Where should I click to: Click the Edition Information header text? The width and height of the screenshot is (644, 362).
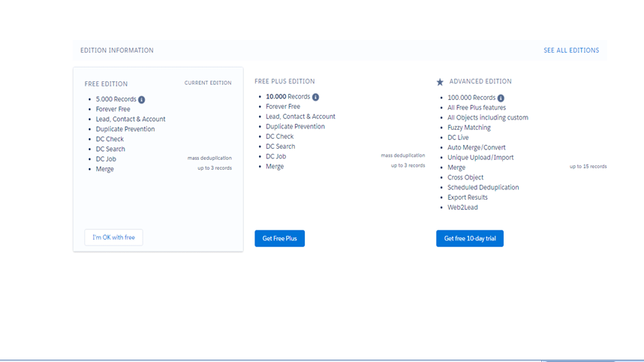point(116,50)
